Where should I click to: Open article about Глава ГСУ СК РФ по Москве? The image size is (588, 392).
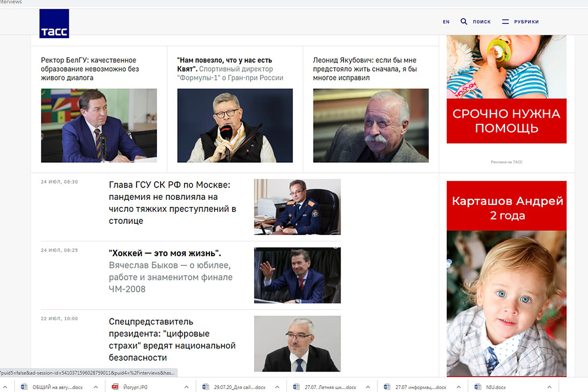(172, 203)
